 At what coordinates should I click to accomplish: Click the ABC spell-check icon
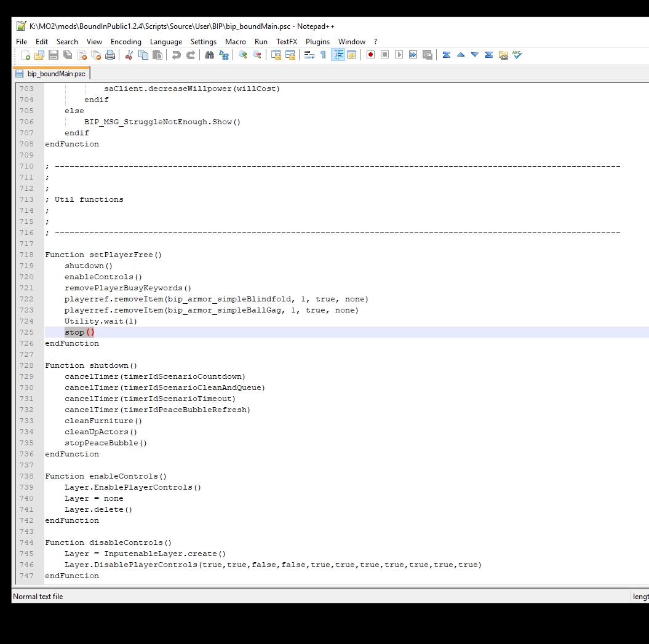click(x=517, y=55)
